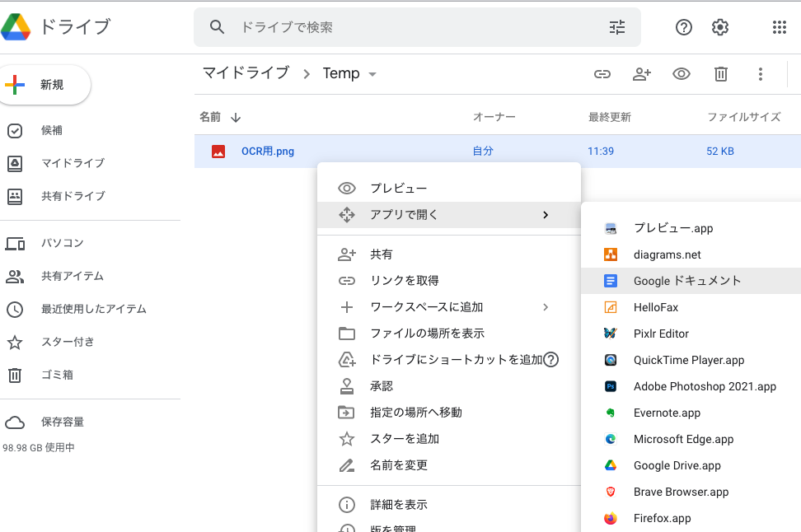Viewport: 801px width, 532px height.
Task: Click the preview eye toolbar icon
Action: [681, 74]
